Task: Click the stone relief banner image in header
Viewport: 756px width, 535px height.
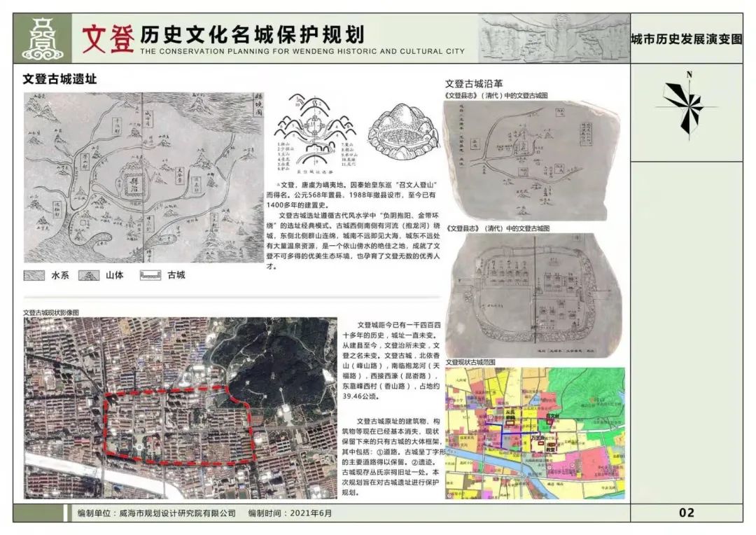Action: (x=554, y=38)
